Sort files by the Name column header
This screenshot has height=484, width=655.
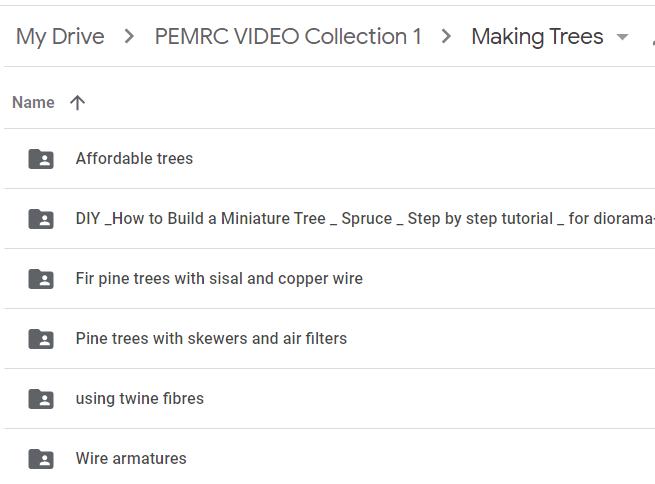pos(33,103)
